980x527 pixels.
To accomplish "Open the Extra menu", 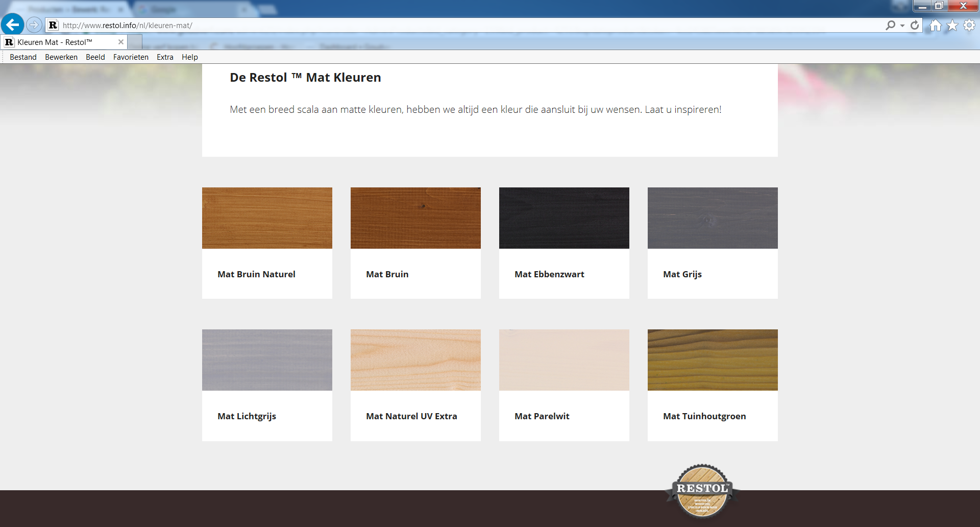I will pyautogui.click(x=165, y=57).
